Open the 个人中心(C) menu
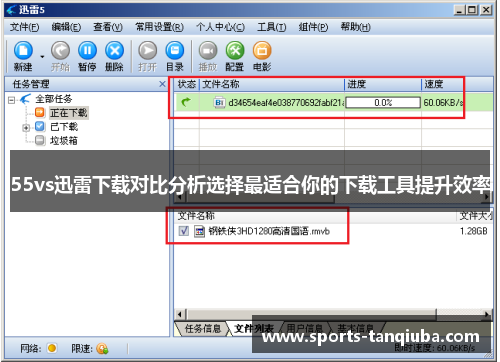The height and width of the screenshot is (362, 500). (x=220, y=27)
